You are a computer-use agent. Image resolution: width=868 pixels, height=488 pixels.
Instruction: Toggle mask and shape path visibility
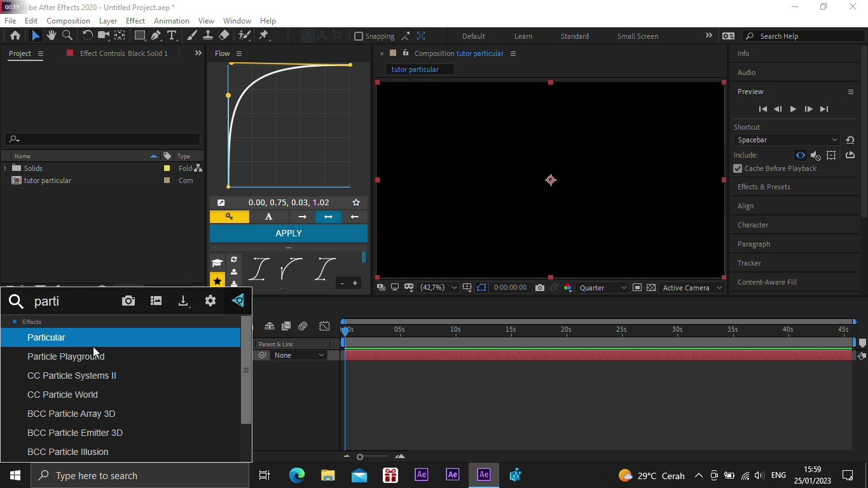pyautogui.click(x=481, y=288)
